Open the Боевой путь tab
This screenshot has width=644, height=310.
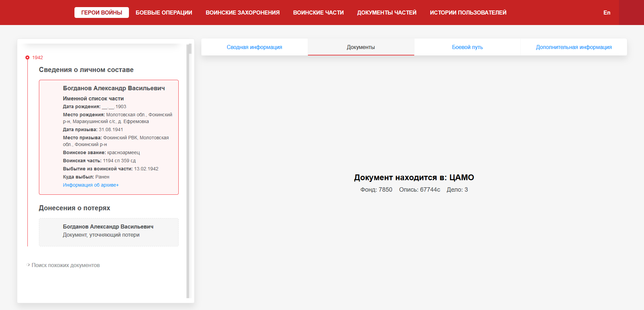pos(467,47)
